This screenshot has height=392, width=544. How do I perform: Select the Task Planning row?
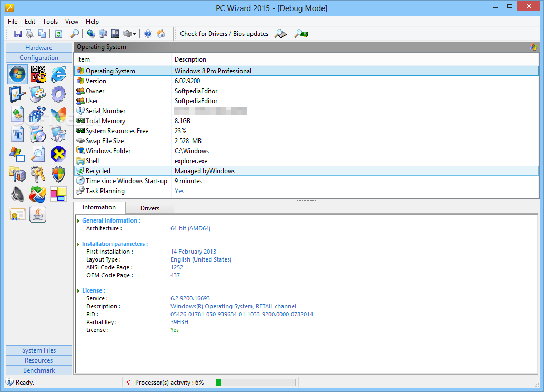click(x=307, y=191)
